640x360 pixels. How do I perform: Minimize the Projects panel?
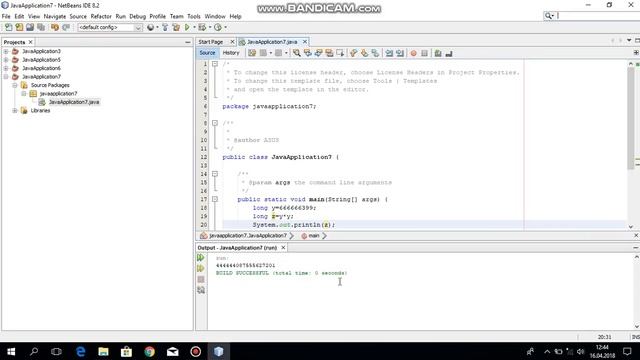pyautogui.click(x=187, y=42)
